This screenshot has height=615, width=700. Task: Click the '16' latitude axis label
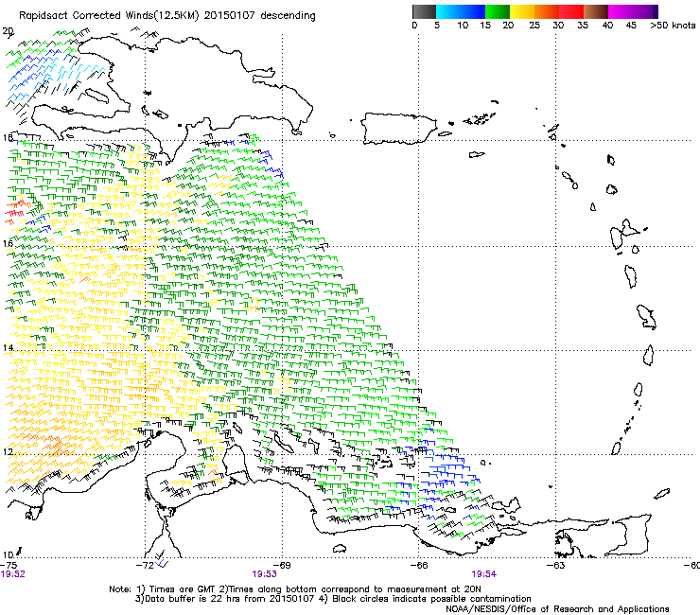[x=8, y=243]
